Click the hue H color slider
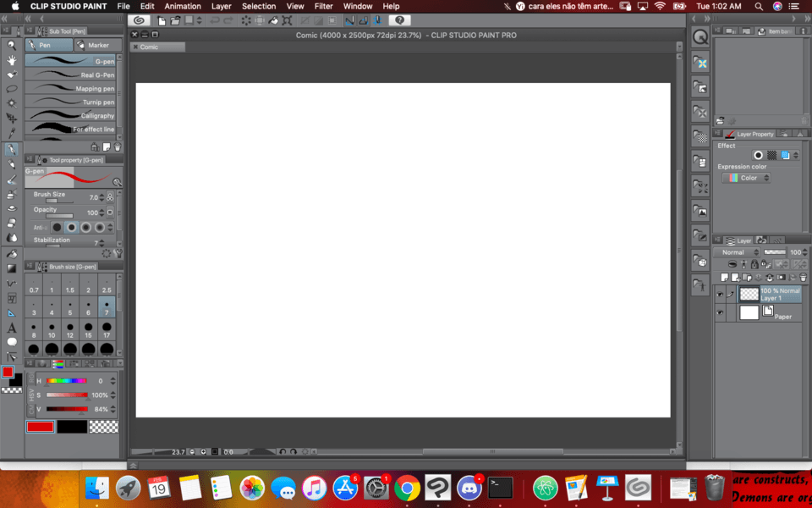Viewport: 812px width, 508px height. point(67,381)
